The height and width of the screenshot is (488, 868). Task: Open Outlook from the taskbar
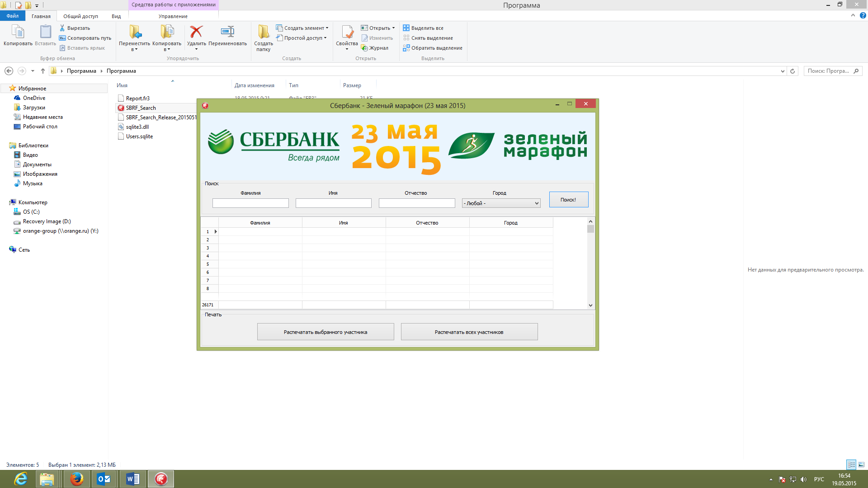[104, 479]
